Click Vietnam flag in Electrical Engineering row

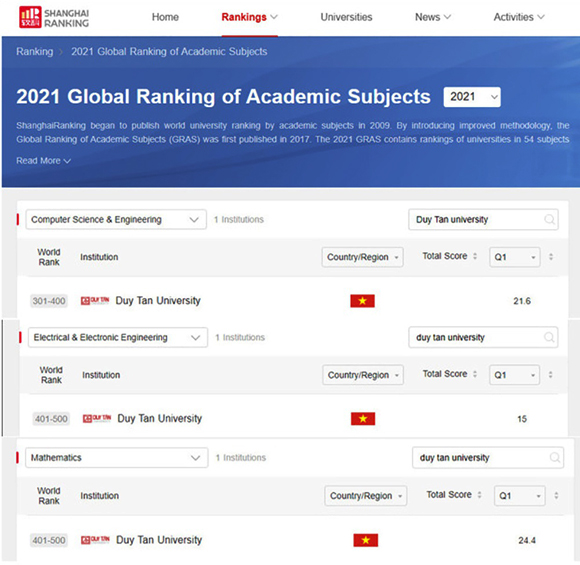363,418
